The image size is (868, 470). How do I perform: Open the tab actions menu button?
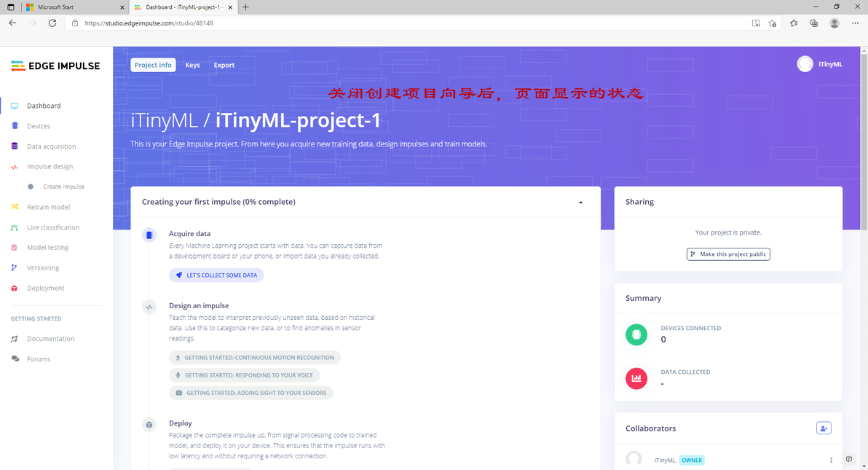pyautogui.click(x=10, y=7)
